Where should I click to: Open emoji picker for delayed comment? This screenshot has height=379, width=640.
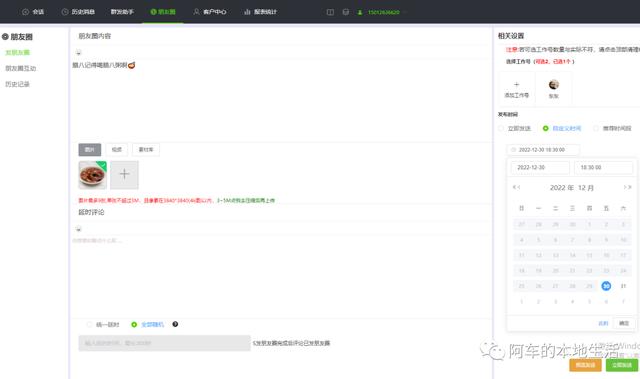point(78,229)
